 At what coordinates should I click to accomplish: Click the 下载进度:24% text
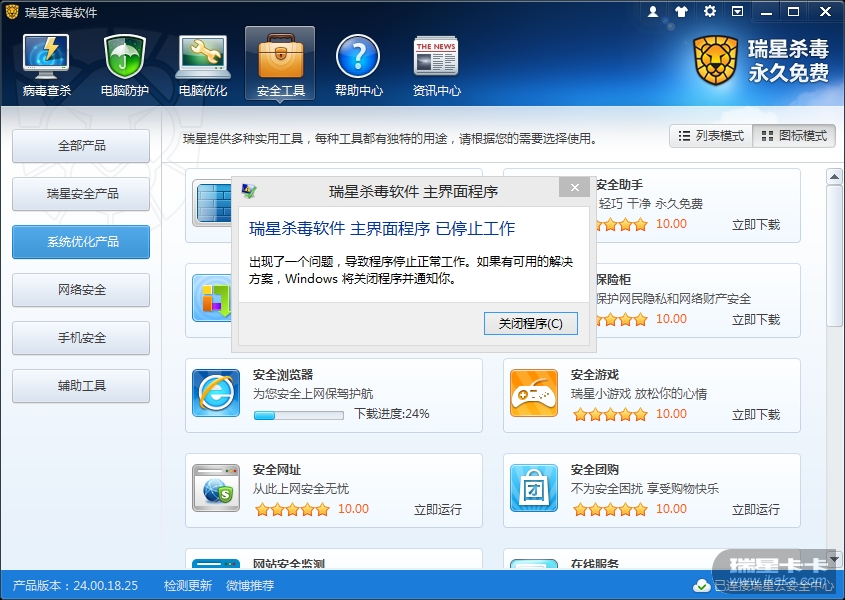pos(392,414)
